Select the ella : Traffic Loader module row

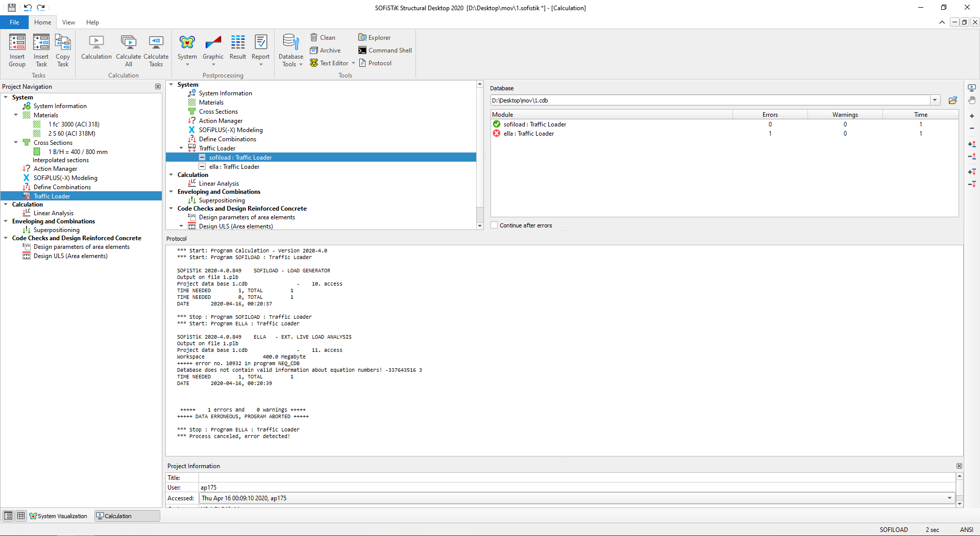724,133
